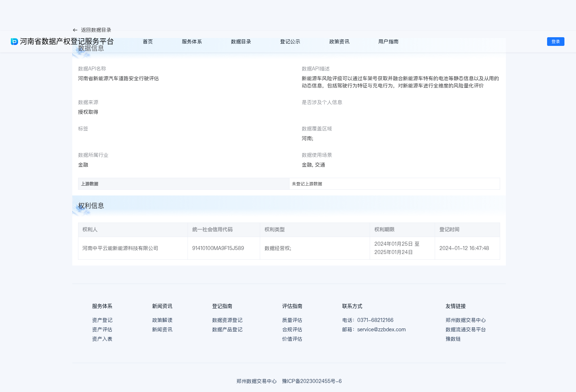Viewport: 576px width, 392px height.
Task: Select 数据目录 in the top navigation
Action: click(x=241, y=42)
